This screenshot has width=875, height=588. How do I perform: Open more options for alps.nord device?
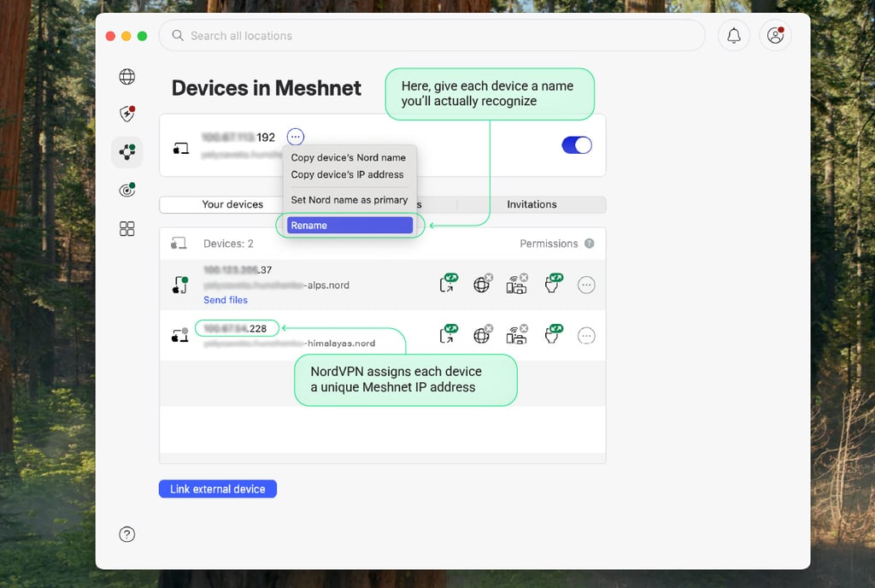(x=586, y=285)
